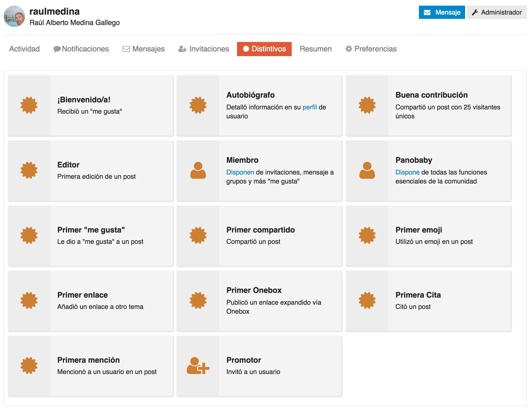Click 'Invitó a un usuario' description

(x=253, y=372)
